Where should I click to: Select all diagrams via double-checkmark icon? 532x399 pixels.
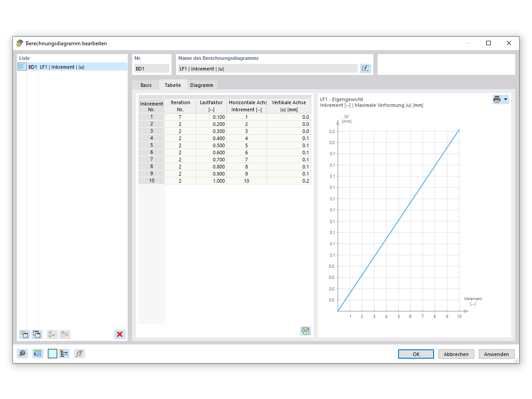click(x=52, y=334)
